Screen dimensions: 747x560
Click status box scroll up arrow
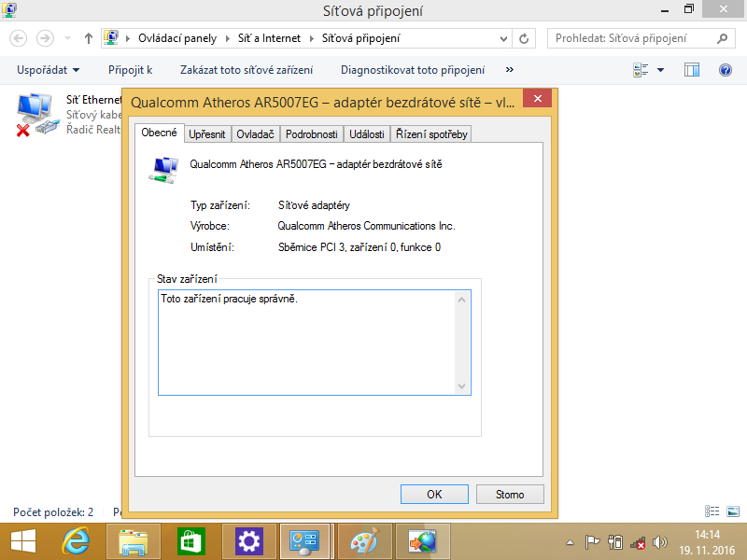461,300
